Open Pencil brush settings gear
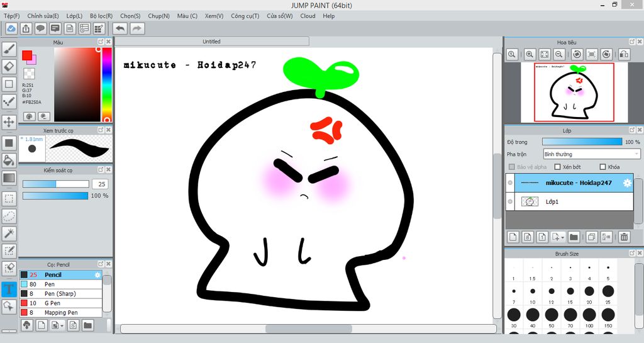Viewport: 644px width, 343px height. tap(97, 275)
